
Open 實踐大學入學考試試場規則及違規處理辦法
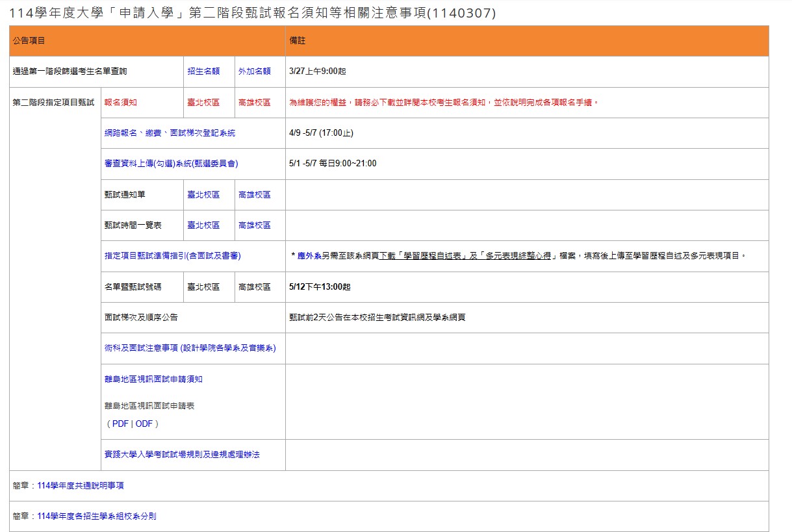(x=182, y=455)
